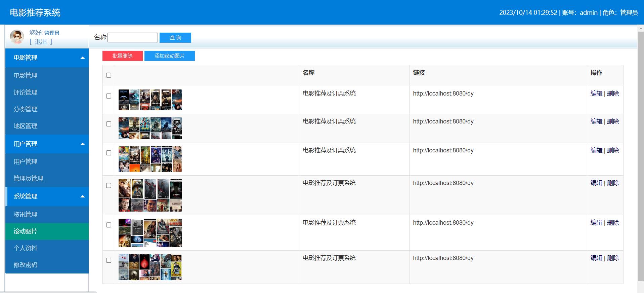Viewport: 644px width, 293px height.
Task: Click the page scrollbar's up arrow
Action: (x=641, y=29)
